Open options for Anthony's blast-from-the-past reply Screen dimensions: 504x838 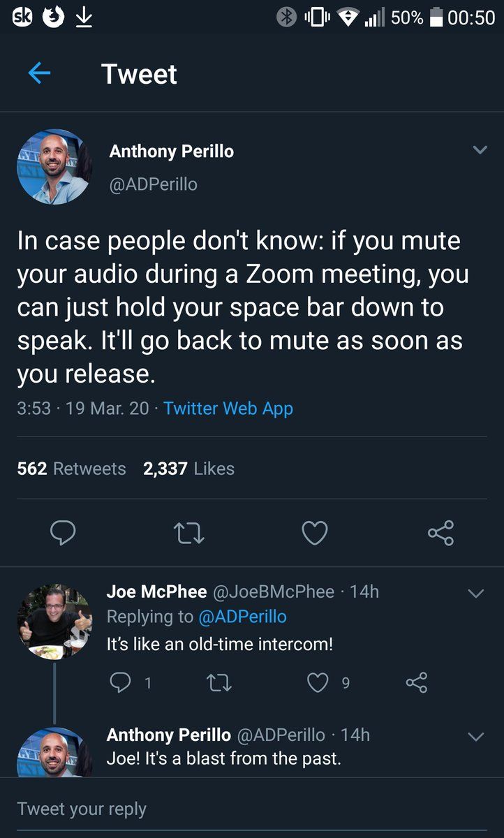point(475,737)
